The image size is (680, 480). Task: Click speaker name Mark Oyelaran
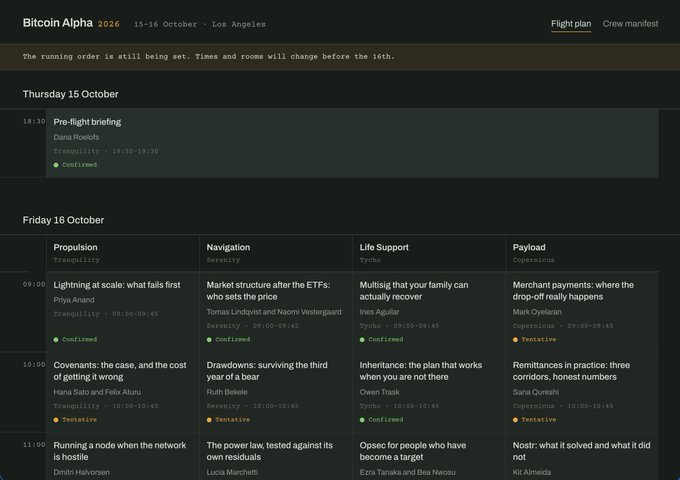[x=537, y=312]
